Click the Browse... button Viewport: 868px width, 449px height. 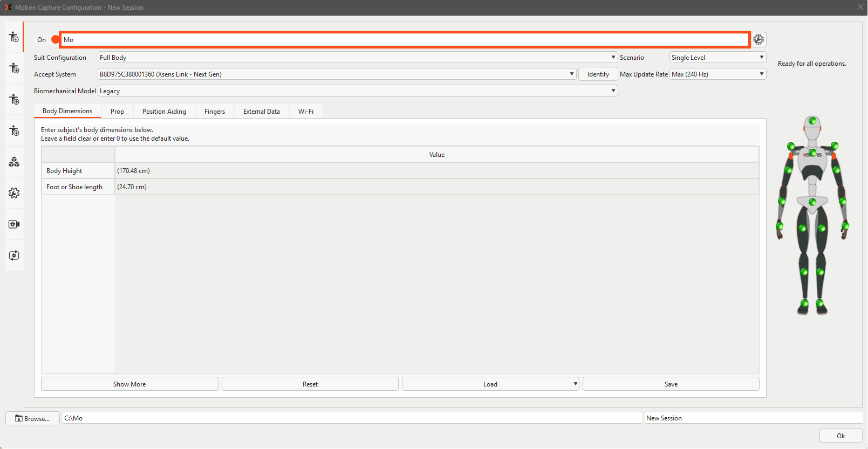pyautogui.click(x=32, y=418)
